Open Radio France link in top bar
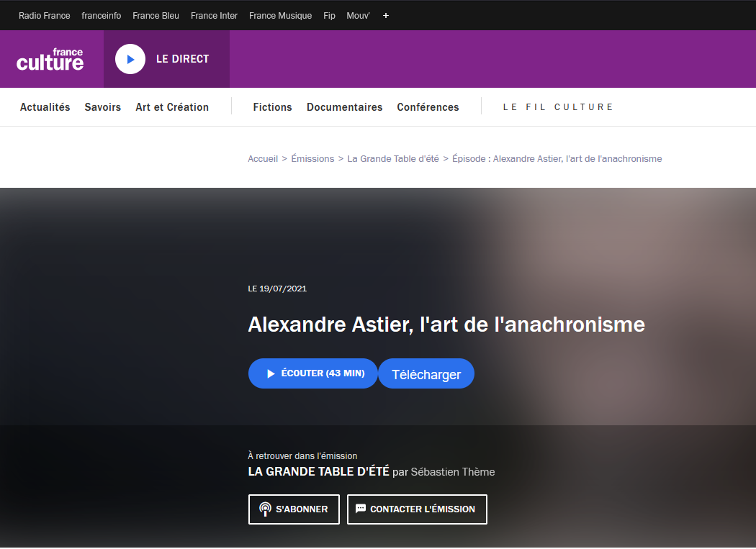The image size is (756, 549). [x=45, y=15]
